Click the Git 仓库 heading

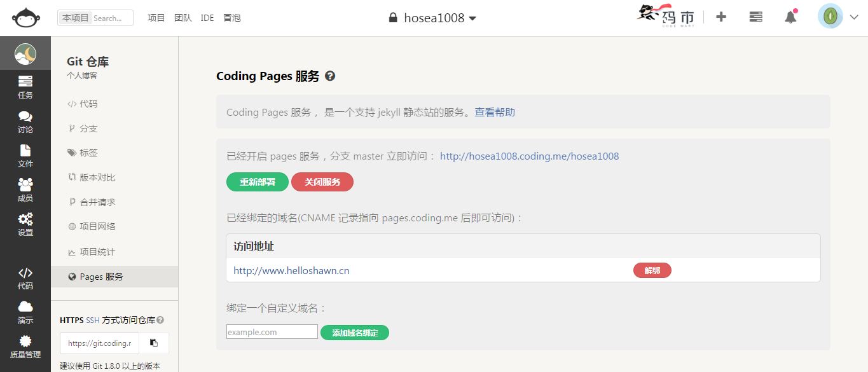click(88, 62)
